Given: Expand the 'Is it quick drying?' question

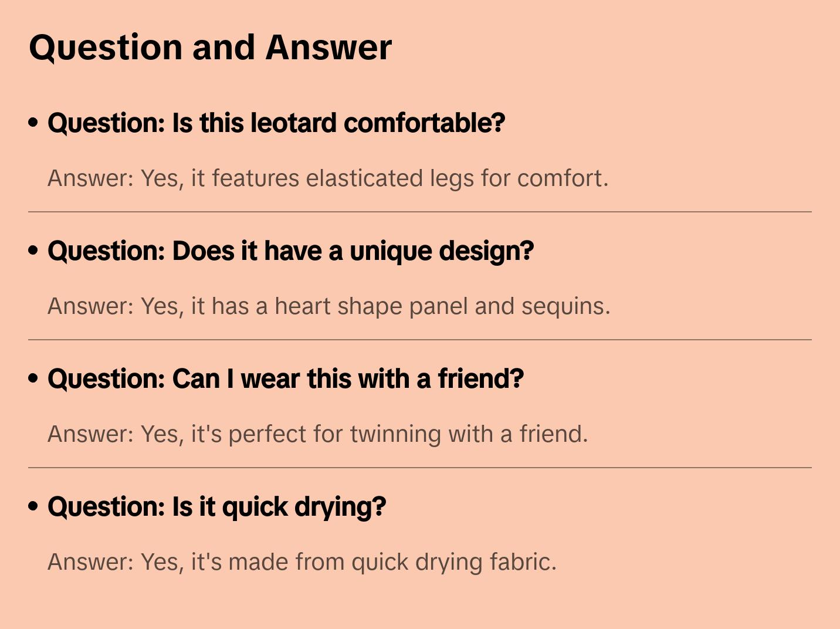Looking at the screenshot, I should pos(216,507).
